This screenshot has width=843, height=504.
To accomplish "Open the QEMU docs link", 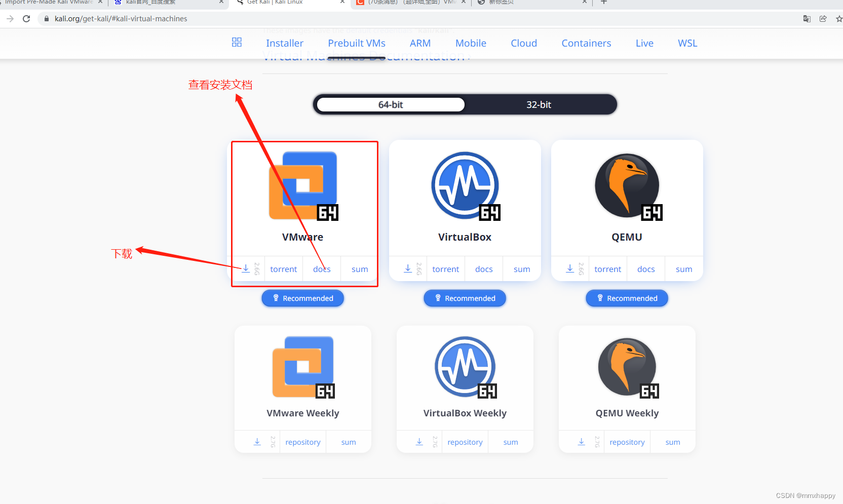I will [646, 269].
